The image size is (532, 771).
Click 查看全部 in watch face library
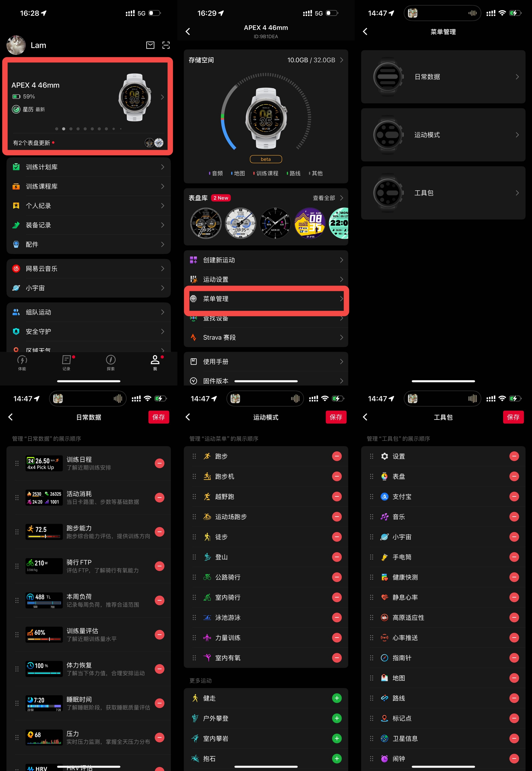pos(324,198)
